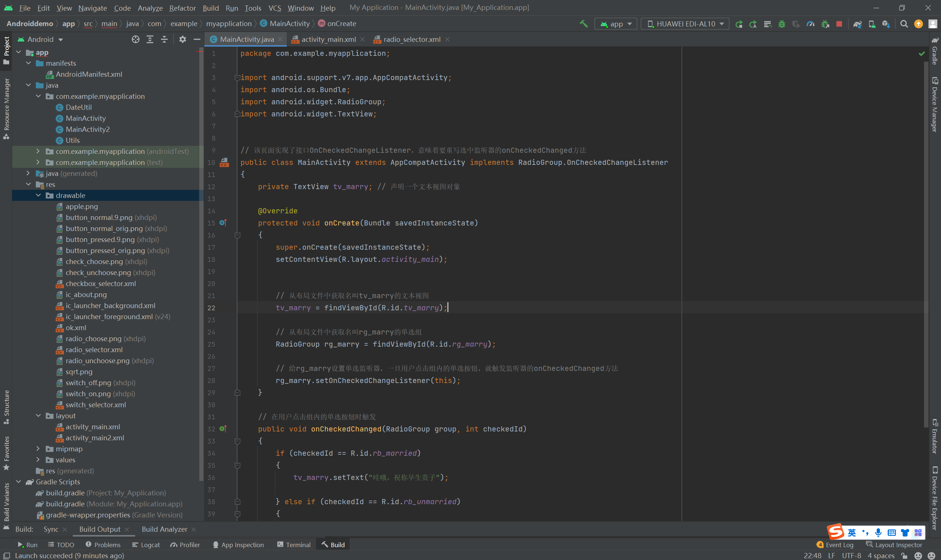Expand the mipmap folder in tree
This screenshot has height=560, width=941.
point(38,449)
